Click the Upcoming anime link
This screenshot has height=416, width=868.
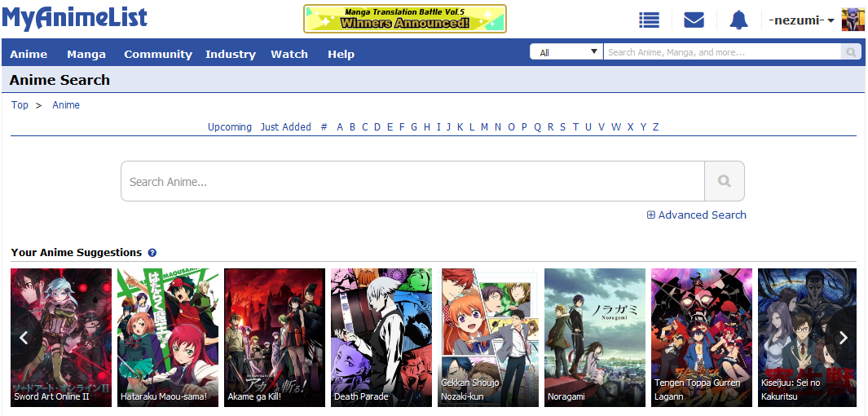(x=230, y=126)
